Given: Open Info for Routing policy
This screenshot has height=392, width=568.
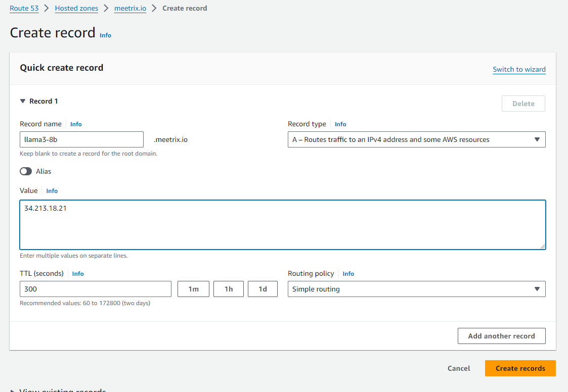Looking at the screenshot, I should click(348, 274).
